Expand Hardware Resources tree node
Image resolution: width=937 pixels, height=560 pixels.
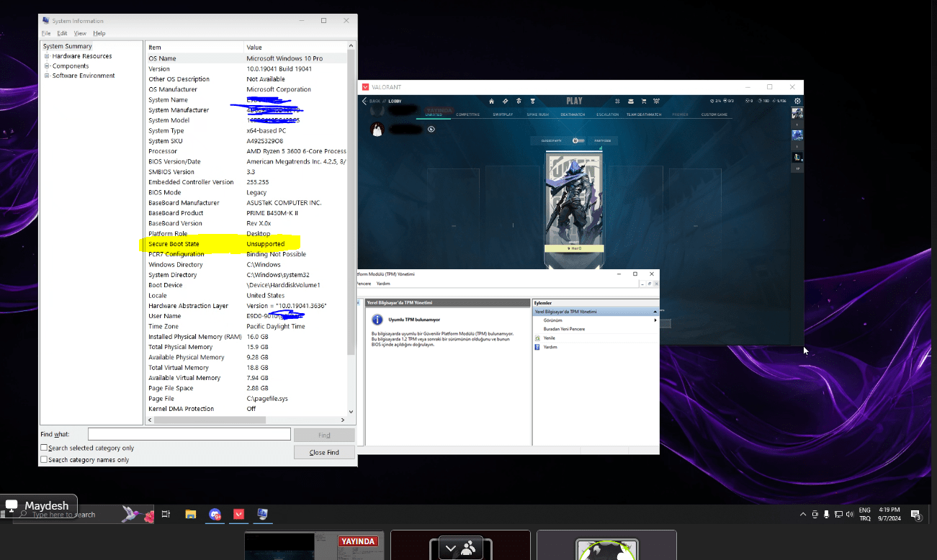tap(47, 56)
